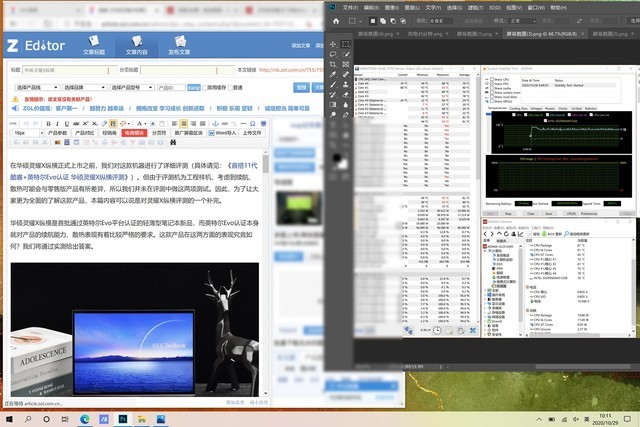This screenshot has width=640, height=427.
Task: Open the marquee tool preset picker arrow
Action: tap(360, 21)
